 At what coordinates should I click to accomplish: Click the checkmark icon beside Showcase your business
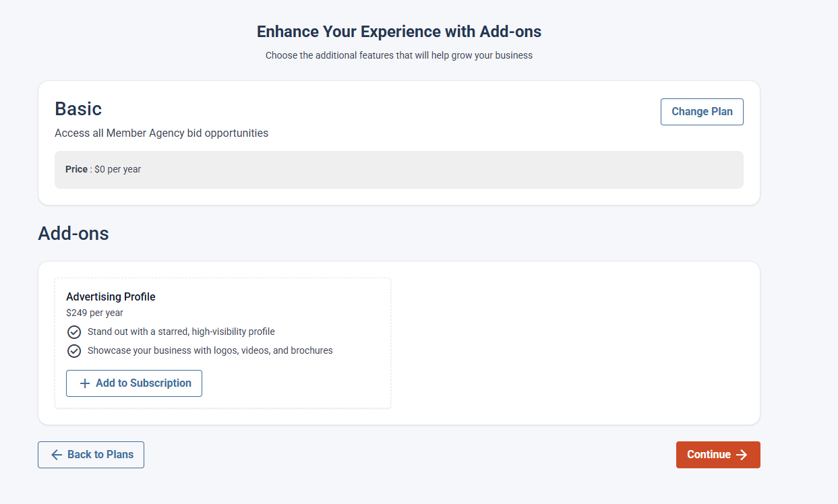tap(74, 351)
